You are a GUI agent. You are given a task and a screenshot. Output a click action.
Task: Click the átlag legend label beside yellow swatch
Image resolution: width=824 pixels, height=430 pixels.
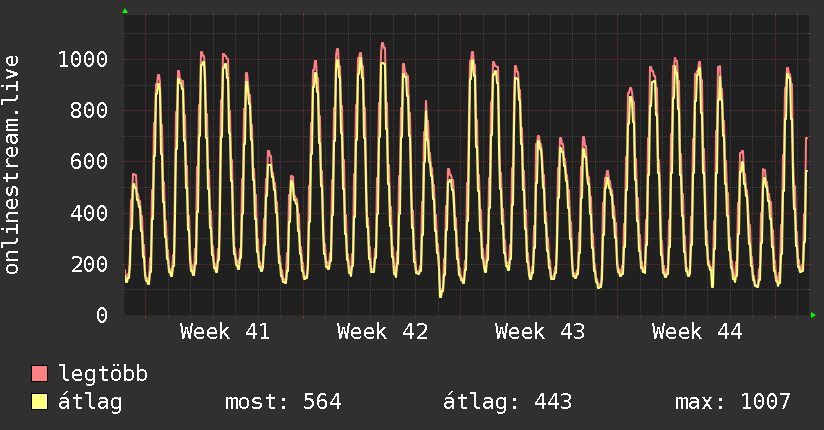[90, 403]
